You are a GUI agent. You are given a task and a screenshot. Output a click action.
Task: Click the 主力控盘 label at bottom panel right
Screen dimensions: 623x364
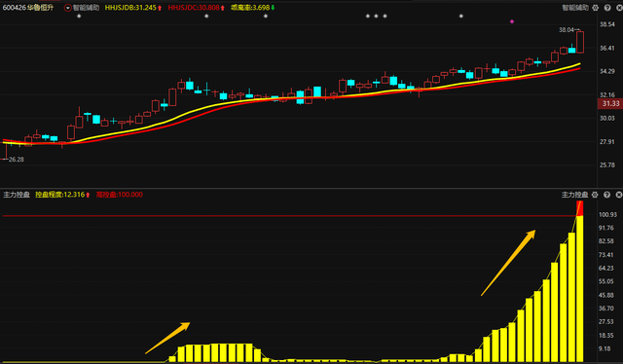(574, 195)
